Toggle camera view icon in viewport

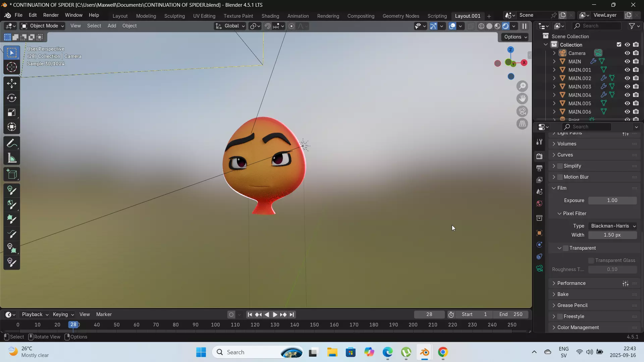click(522, 111)
